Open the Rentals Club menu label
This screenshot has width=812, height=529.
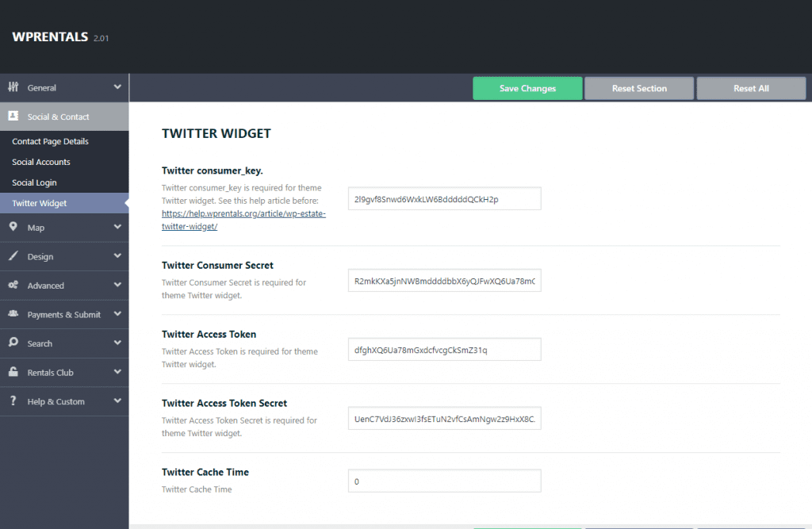click(x=50, y=373)
